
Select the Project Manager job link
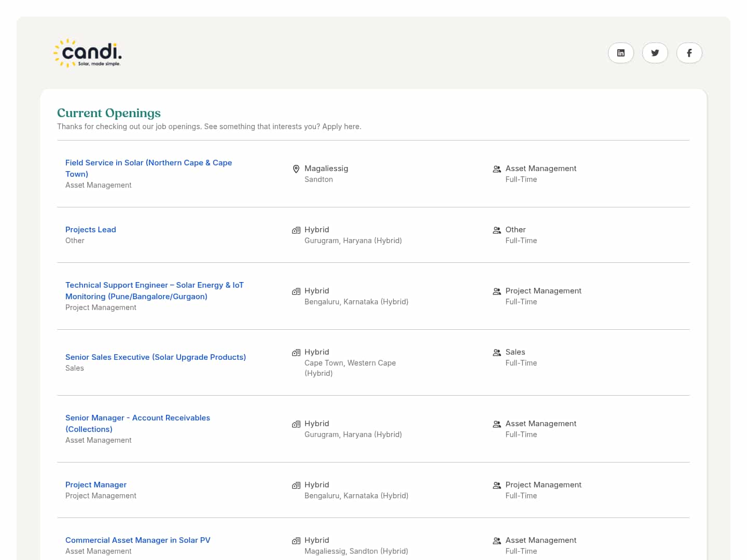[x=96, y=485]
